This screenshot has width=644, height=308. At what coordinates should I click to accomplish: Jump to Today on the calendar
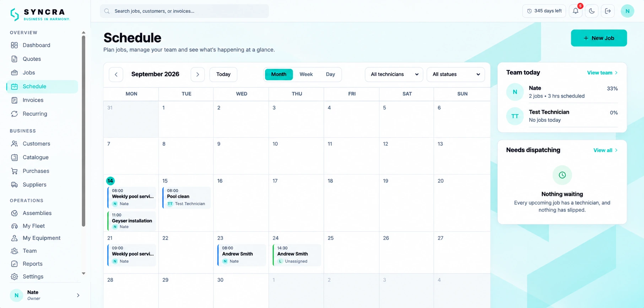pyautogui.click(x=223, y=75)
